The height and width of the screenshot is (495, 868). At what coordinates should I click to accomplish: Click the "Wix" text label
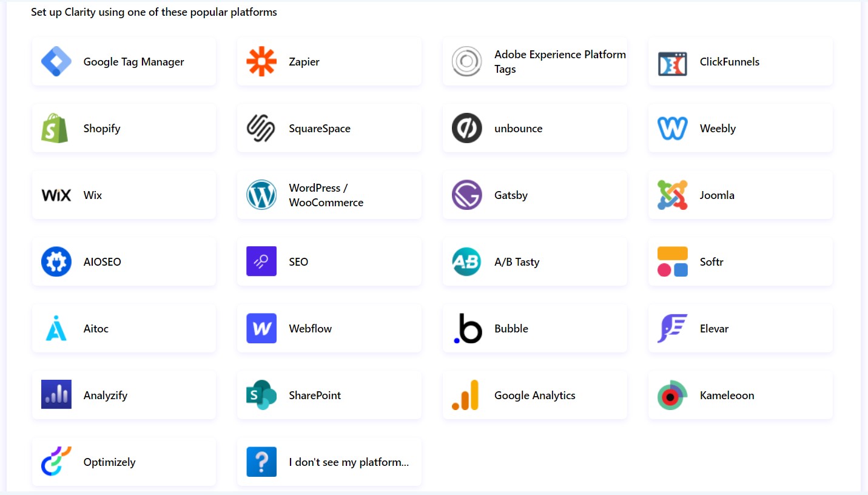point(93,195)
